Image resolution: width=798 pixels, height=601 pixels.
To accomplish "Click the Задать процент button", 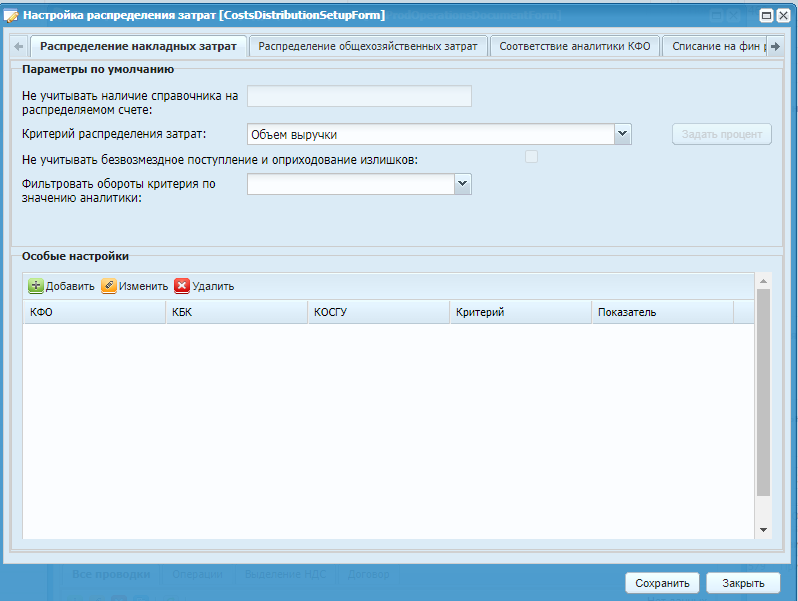I will [722, 134].
